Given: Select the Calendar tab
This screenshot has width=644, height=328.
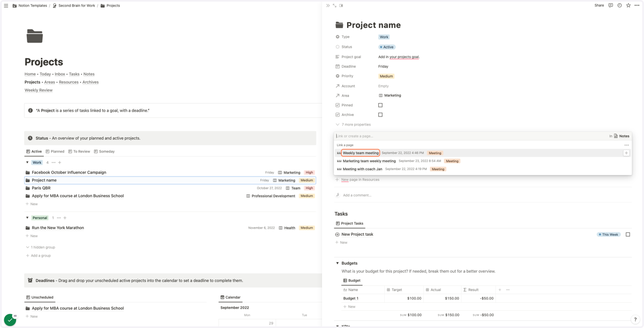Looking at the screenshot, I should (230, 297).
